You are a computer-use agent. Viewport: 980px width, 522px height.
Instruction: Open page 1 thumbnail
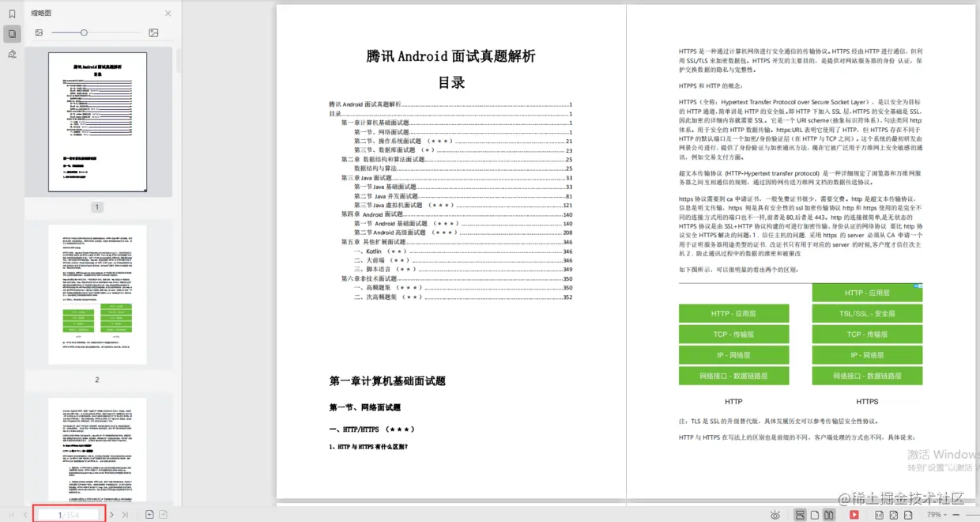pos(97,123)
